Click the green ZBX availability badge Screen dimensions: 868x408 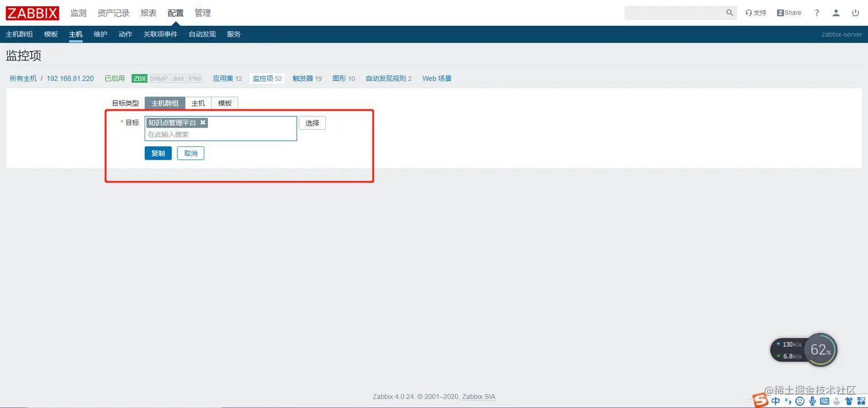tap(139, 79)
